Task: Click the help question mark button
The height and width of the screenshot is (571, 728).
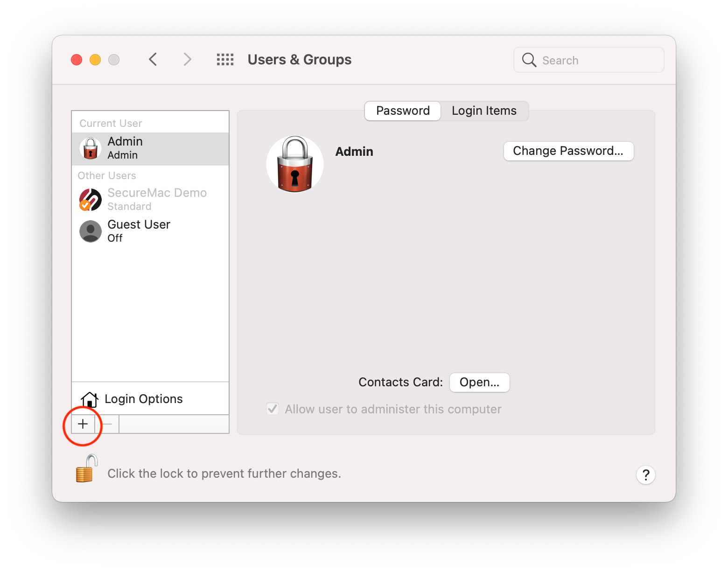Action: (x=646, y=474)
